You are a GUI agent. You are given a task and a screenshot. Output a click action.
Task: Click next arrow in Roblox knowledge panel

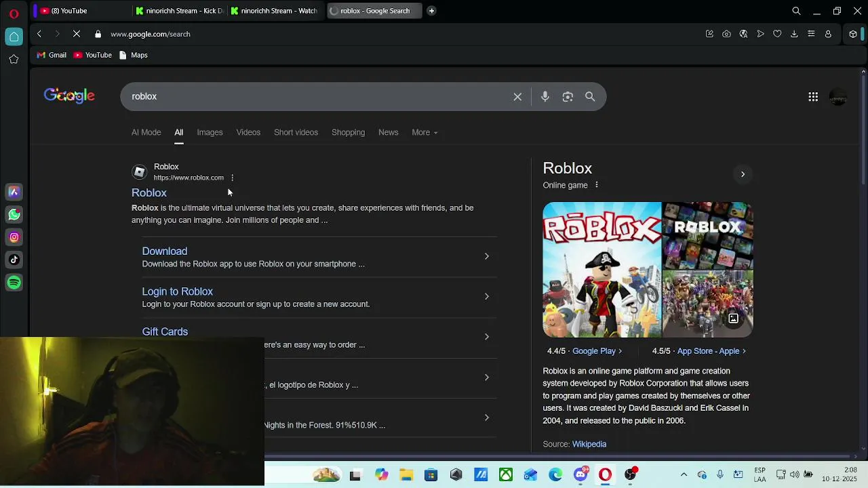(x=743, y=174)
